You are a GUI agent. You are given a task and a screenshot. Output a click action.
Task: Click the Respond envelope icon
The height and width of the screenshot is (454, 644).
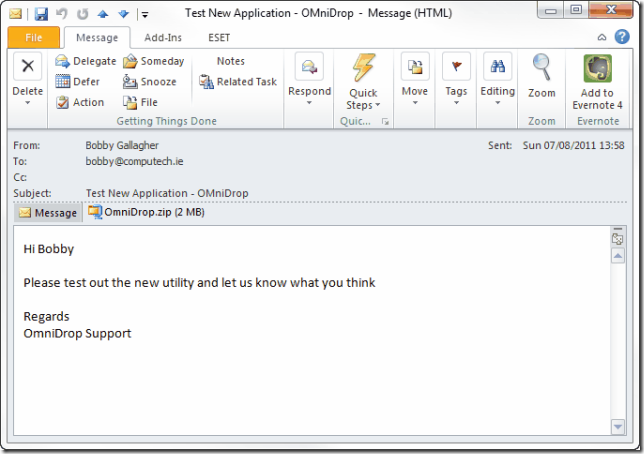(x=309, y=66)
